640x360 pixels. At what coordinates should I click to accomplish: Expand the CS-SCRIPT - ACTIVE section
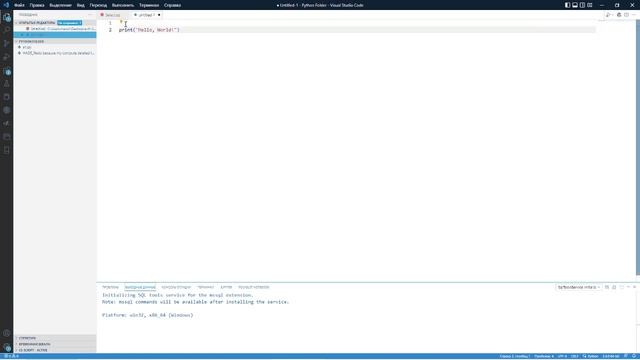pos(55,350)
